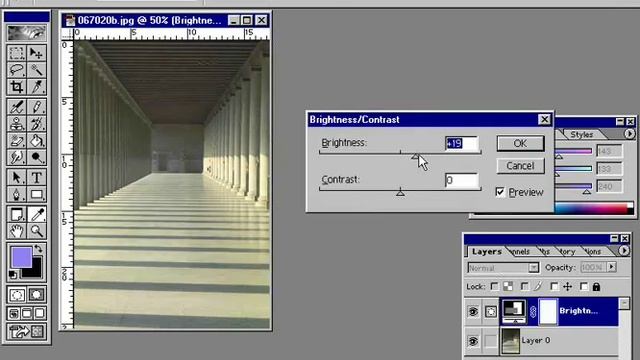Screen dimensions: 640x360
Task: Click the swap foreground/background colors arrow
Action: 38,248
